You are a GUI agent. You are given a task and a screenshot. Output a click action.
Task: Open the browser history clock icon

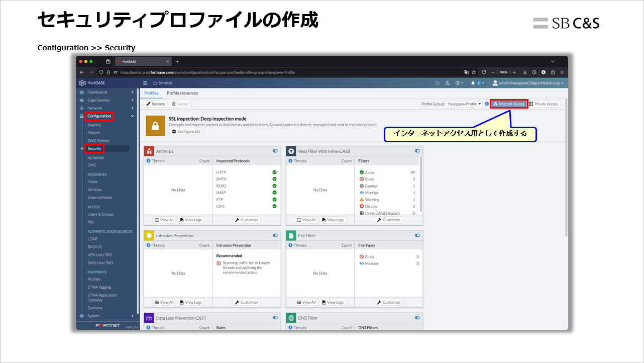pyautogui.click(x=534, y=72)
